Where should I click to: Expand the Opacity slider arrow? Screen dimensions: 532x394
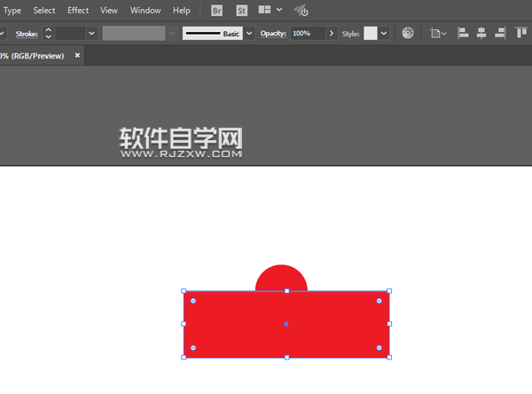[332, 34]
